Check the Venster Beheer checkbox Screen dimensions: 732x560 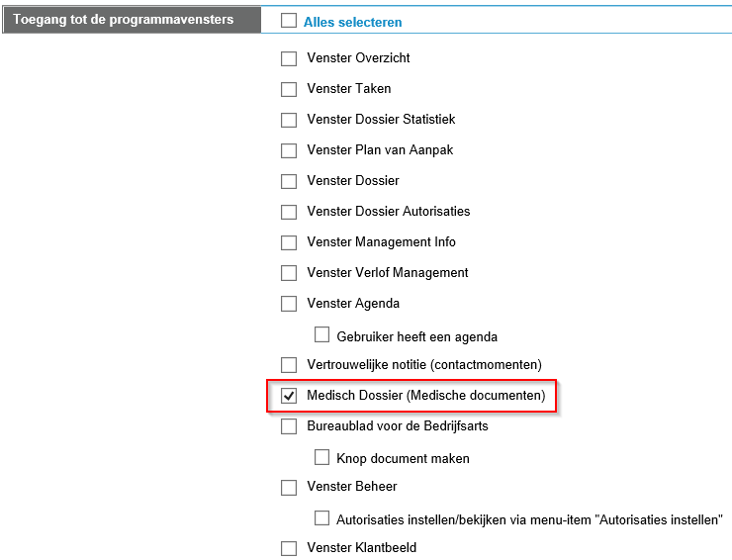pyautogui.click(x=289, y=487)
